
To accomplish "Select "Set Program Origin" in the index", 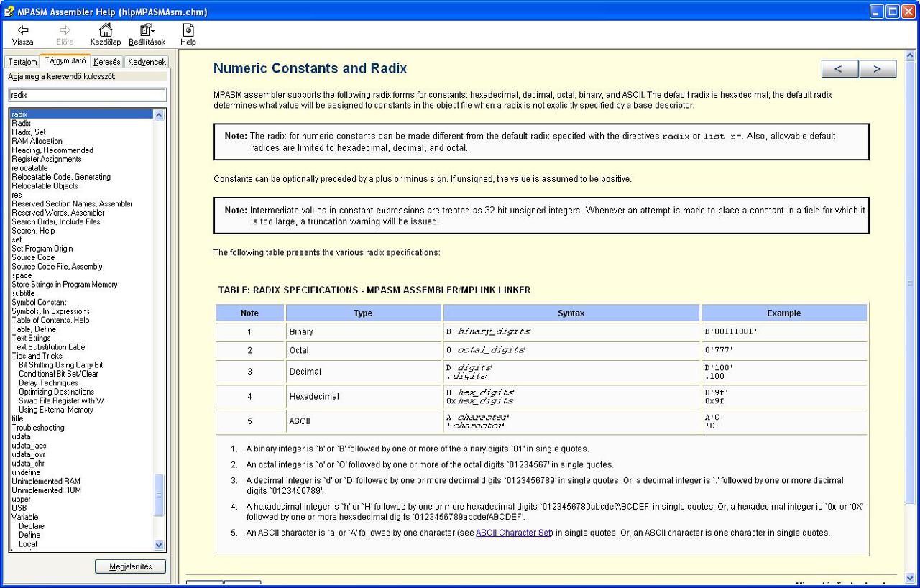I will (x=42, y=249).
